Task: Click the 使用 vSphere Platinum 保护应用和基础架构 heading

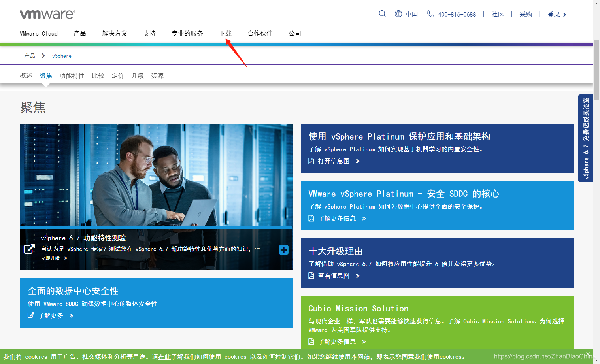Action: [x=399, y=136]
